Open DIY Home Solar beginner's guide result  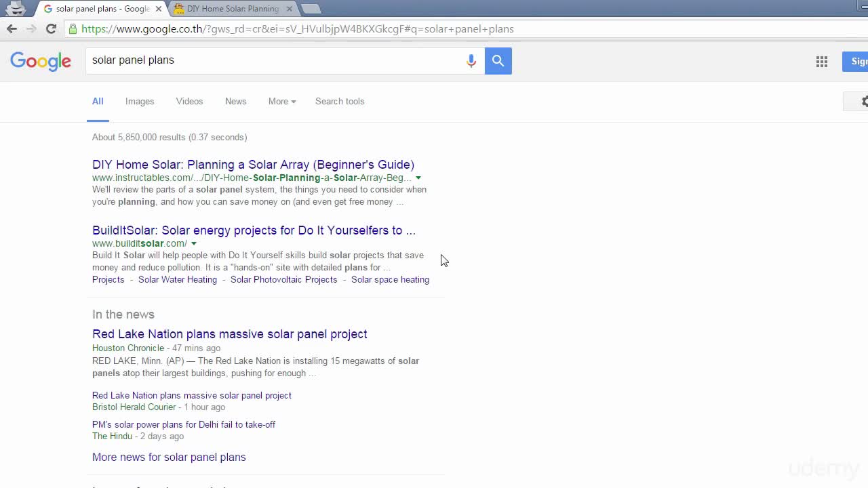tap(253, 165)
